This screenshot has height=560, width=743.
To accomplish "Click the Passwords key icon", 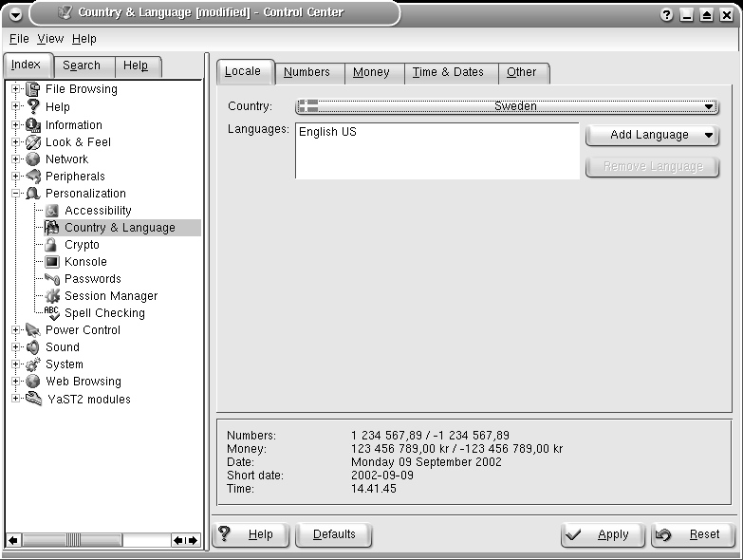I will (x=52, y=279).
